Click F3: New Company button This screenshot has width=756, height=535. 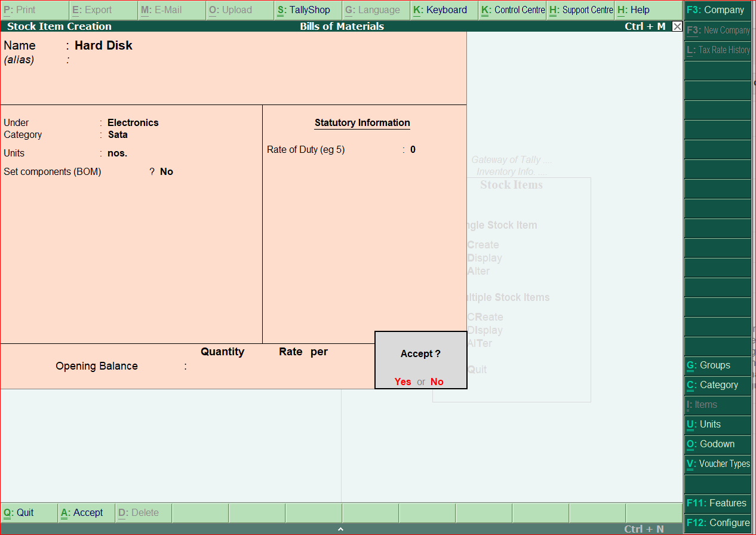point(718,30)
